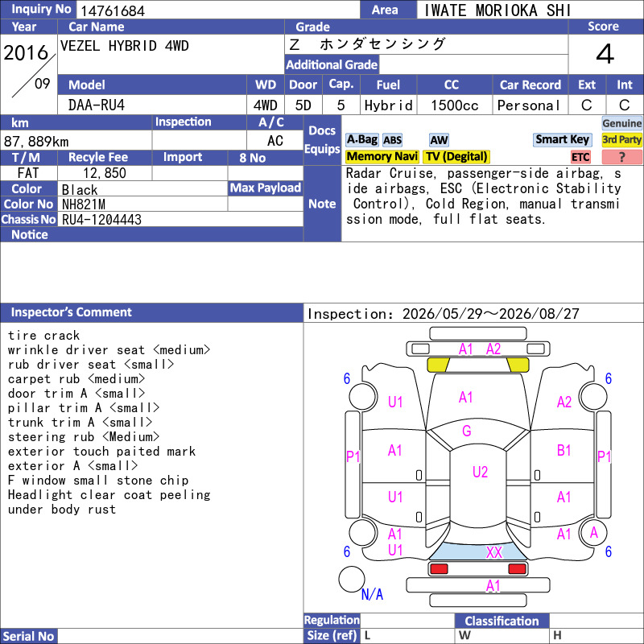
Task: Click the Radar Cruise note text
Action: point(483,196)
